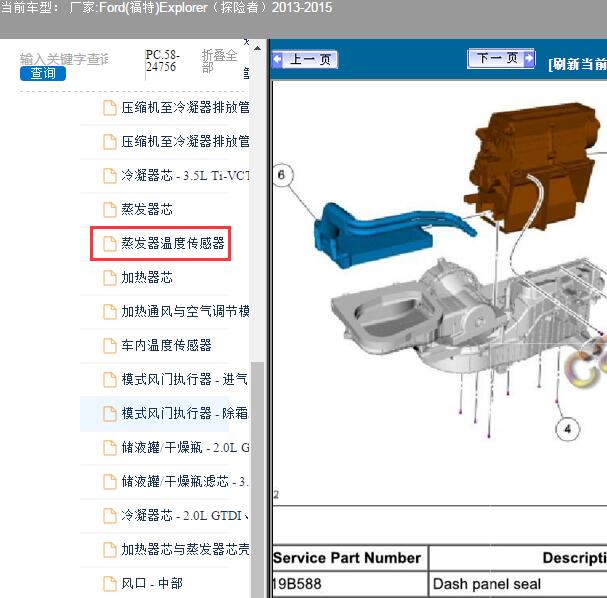This screenshot has width=607, height=598.
Task: Open 冷凝器芯 - 3.5L Ti-VCT item
Action: (x=185, y=176)
